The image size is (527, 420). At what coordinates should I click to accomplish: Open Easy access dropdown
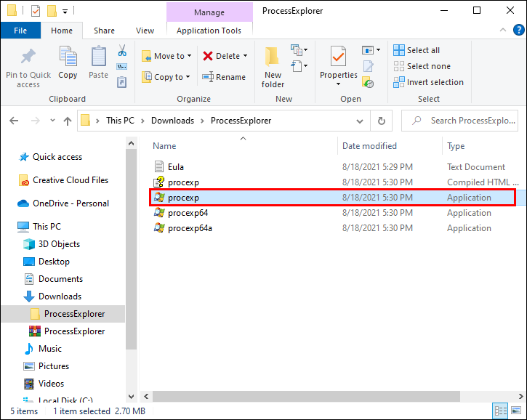299,66
